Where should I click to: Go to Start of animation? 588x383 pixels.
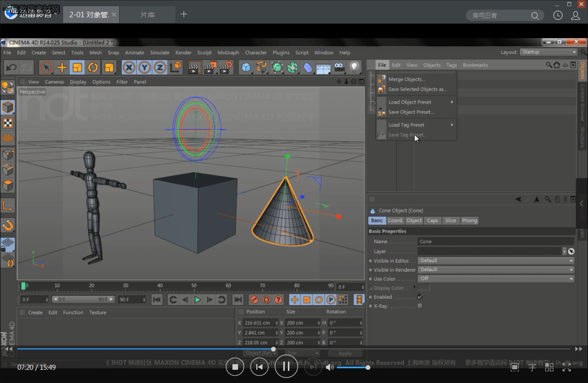click(x=157, y=300)
